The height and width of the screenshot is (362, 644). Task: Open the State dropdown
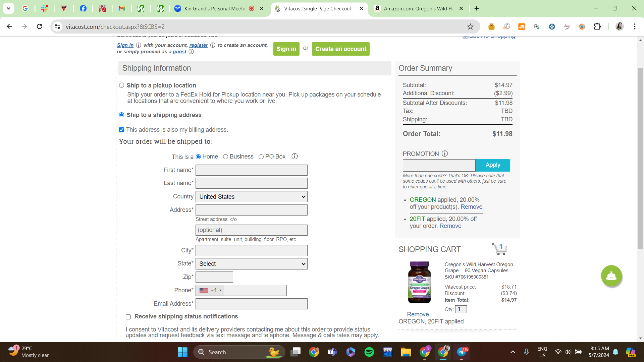(x=252, y=264)
